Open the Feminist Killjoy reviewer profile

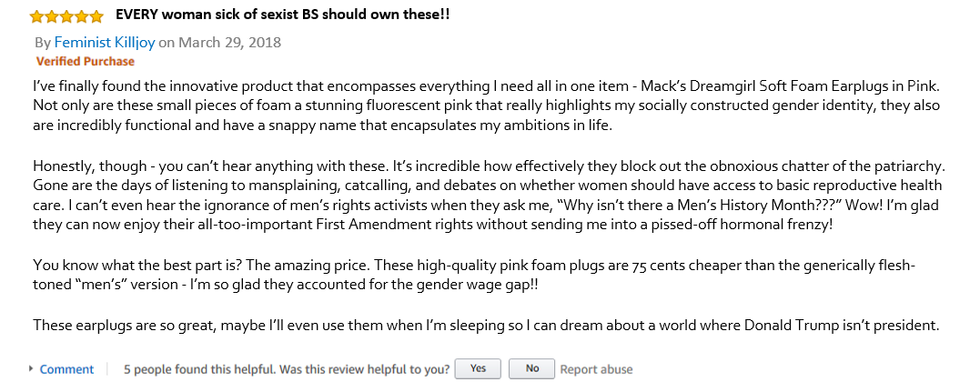[x=105, y=43]
